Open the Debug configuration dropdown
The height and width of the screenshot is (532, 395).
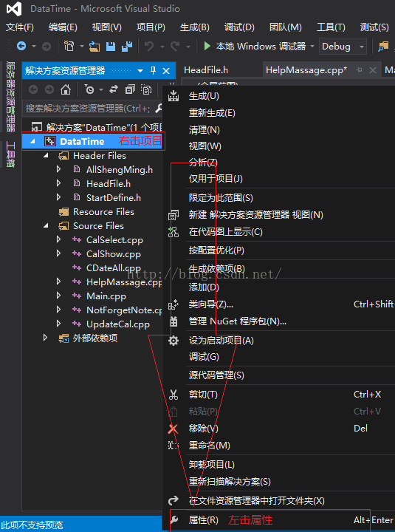[x=343, y=46]
